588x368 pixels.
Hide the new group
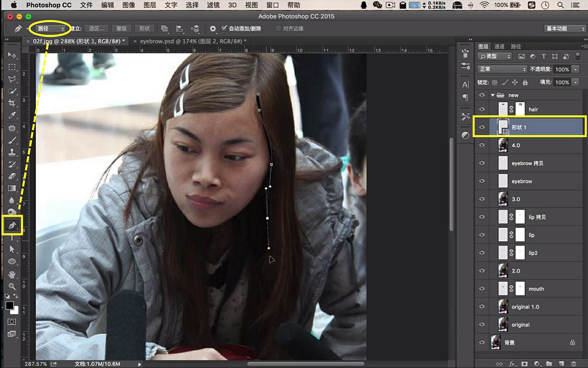[481, 95]
